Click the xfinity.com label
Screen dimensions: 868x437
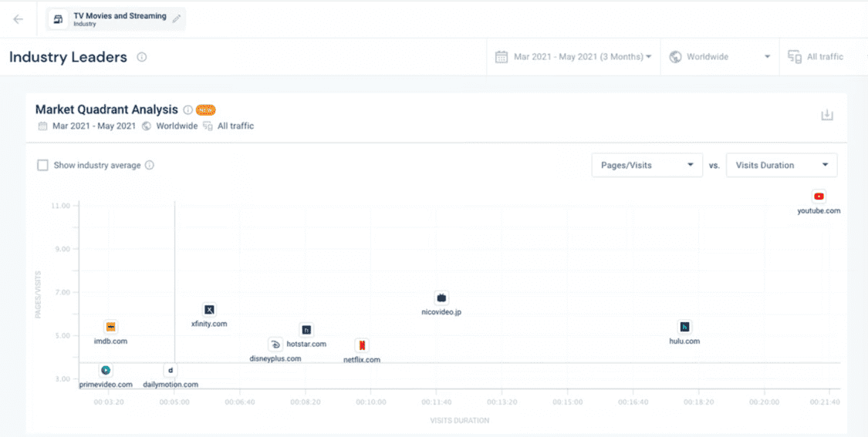point(209,324)
